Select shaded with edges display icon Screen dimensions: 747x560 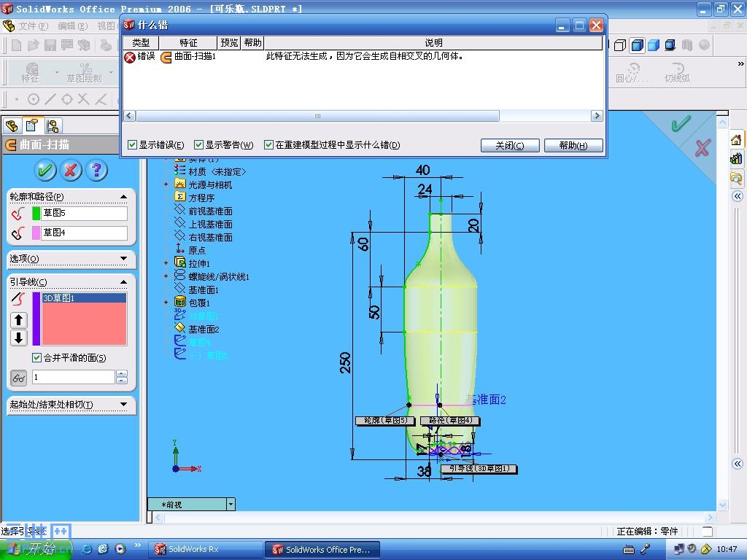click(637, 45)
